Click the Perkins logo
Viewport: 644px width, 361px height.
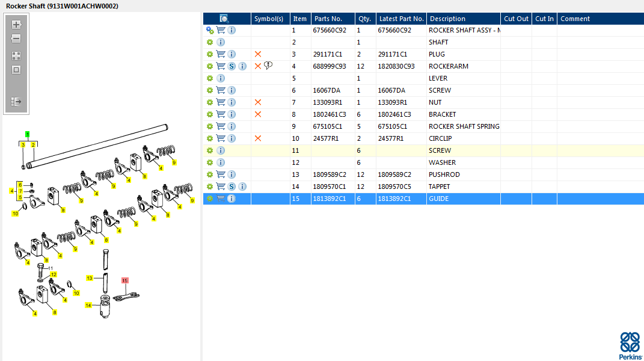tap(630, 346)
